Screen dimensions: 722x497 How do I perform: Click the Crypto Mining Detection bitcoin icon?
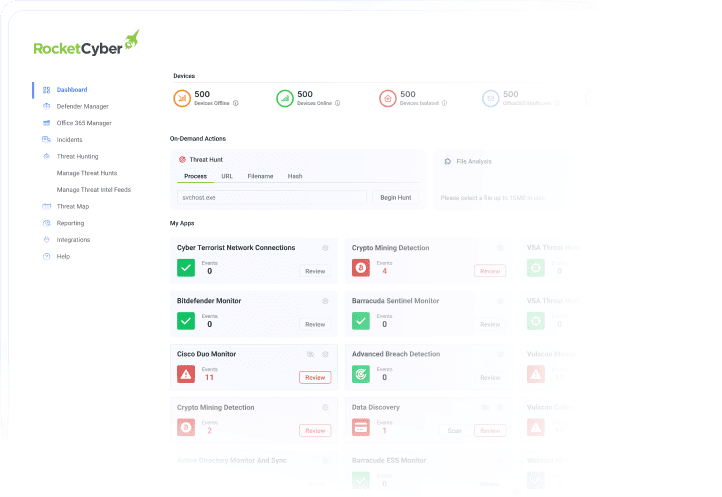tap(361, 268)
